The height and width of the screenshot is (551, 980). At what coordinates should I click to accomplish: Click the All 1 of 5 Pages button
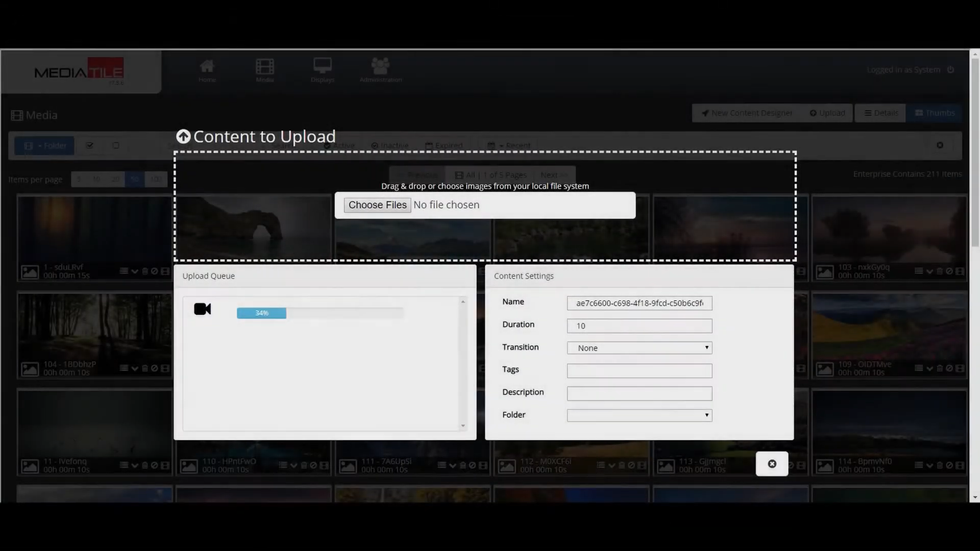tap(490, 175)
